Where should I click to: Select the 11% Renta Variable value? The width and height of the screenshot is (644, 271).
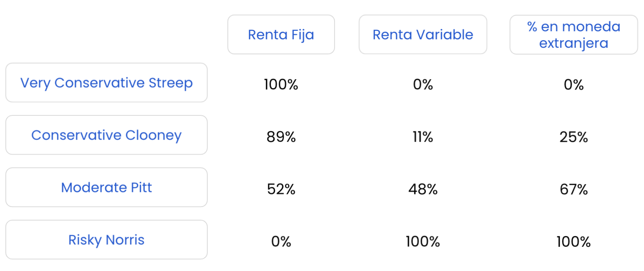[423, 137]
